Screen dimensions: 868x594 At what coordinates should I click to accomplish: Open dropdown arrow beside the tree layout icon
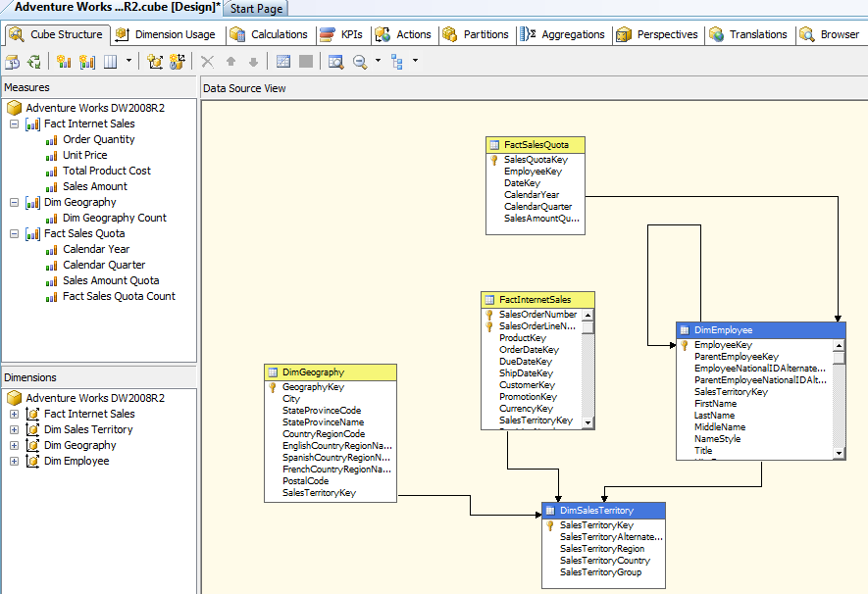415,61
